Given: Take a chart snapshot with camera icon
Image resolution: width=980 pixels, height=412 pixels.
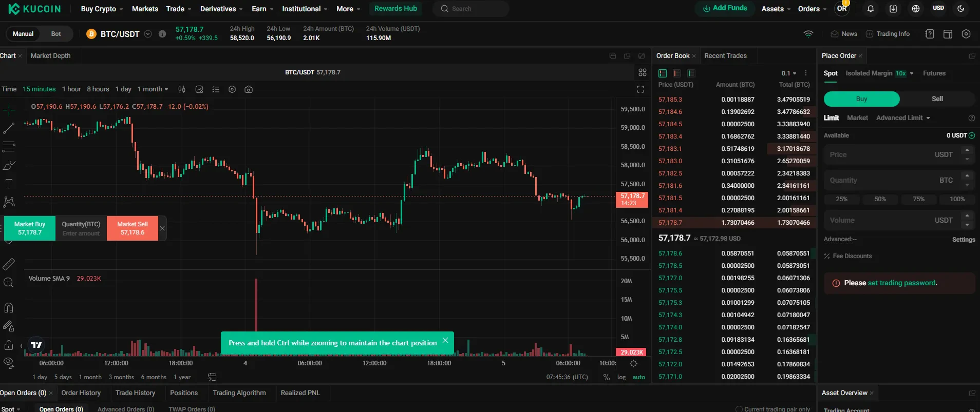Looking at the screenshot, I should point(249,89).
